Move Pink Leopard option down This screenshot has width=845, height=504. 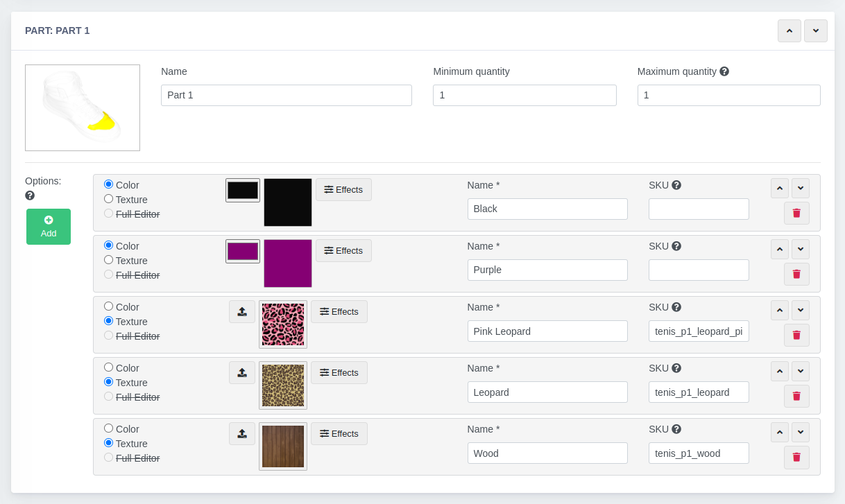point(801,310)
